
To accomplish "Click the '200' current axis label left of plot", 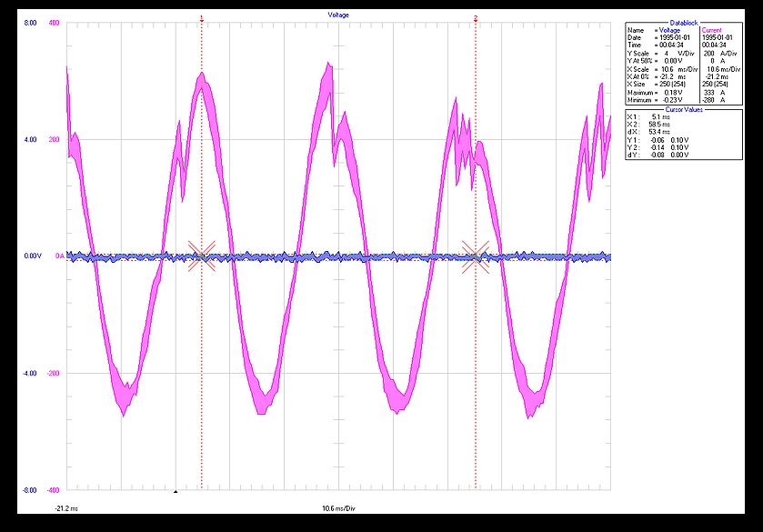I will [x=54, y=140].
